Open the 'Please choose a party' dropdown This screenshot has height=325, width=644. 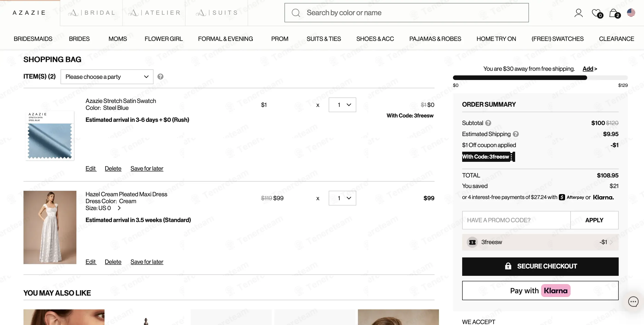[x=107, y=77]
